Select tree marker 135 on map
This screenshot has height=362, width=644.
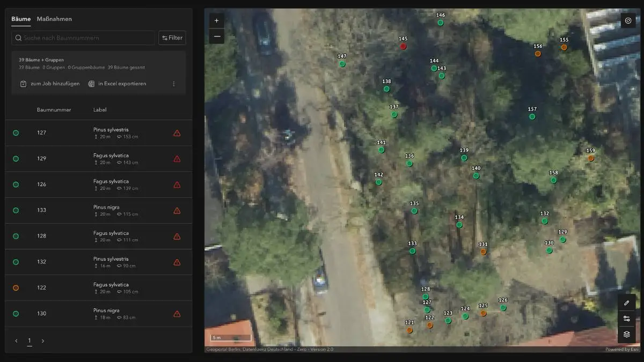point(414,211)
